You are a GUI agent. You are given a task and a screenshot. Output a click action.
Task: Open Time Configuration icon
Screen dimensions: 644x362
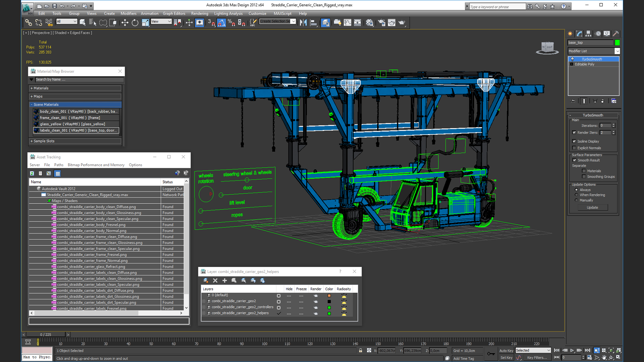[x=589, y=358]
